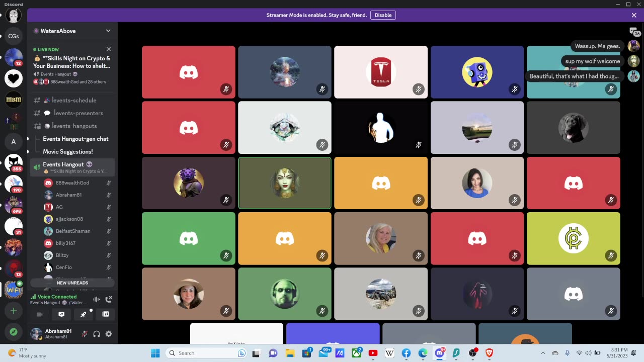This screenshot has height=362, width=644.
Task: Open levents-schedule channel
Action: coord(72,100)
